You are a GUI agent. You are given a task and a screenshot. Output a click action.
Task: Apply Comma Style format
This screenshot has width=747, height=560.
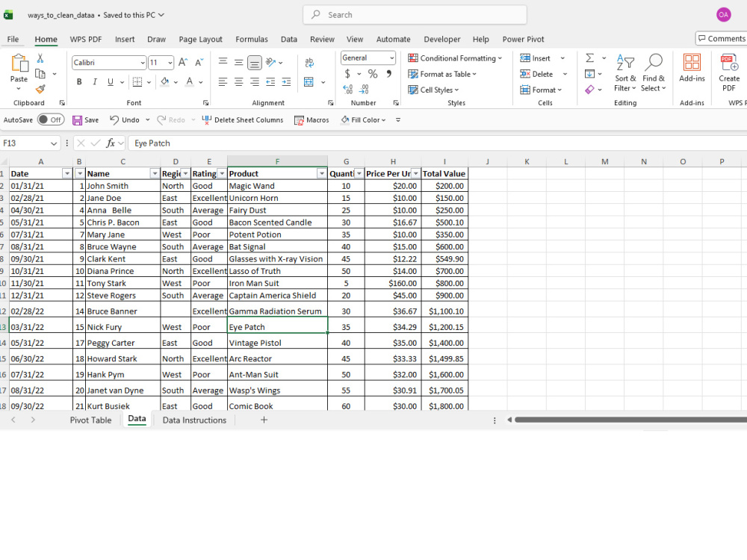tap(389, 74)
